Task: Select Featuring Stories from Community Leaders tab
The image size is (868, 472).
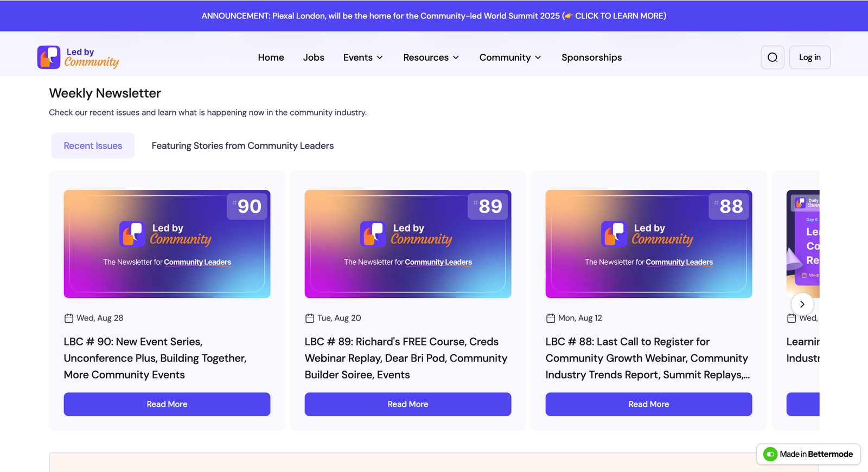Action: 242,146
